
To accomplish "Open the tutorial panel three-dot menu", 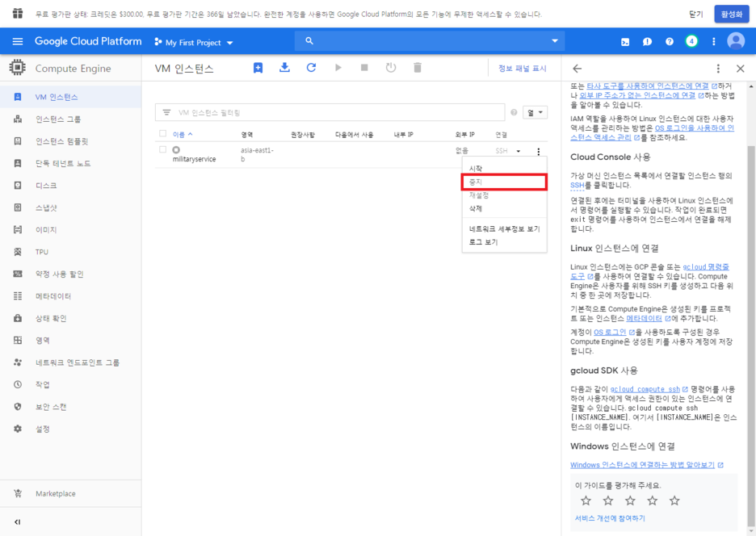I will 718,69.
